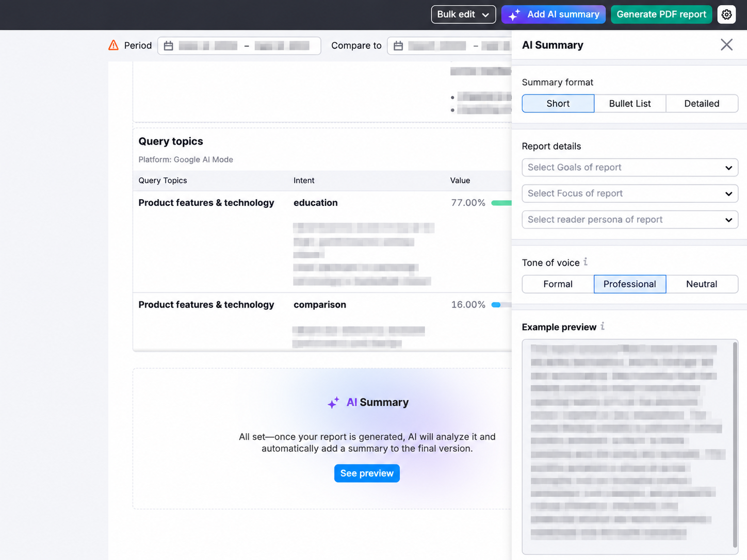Click the Compare to calendar icon
Image resolution: width=747 pixels, height=560 pixels.
[398, 46]
